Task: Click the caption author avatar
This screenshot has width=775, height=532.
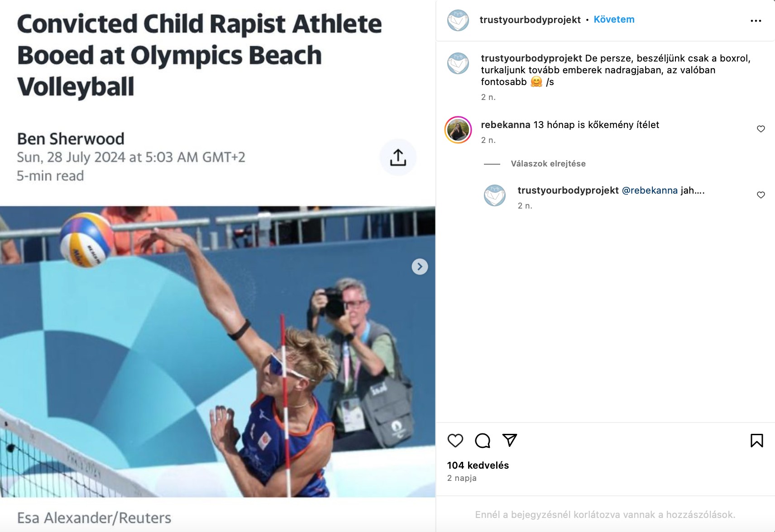Action: point(458,63)
